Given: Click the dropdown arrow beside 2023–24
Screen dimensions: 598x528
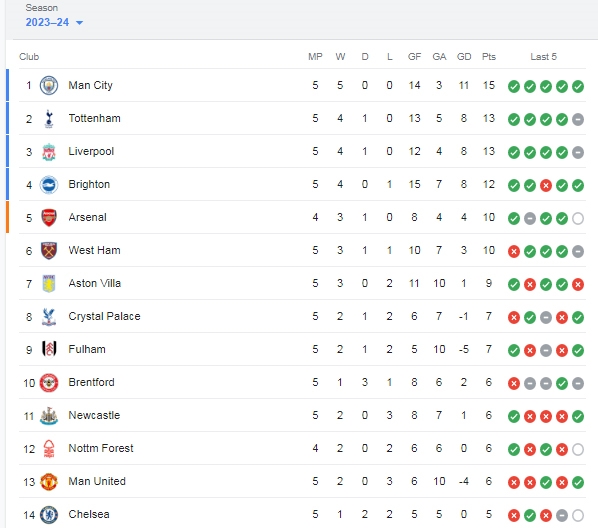Looking at the screenshot, I should click(x=79, y=23).
